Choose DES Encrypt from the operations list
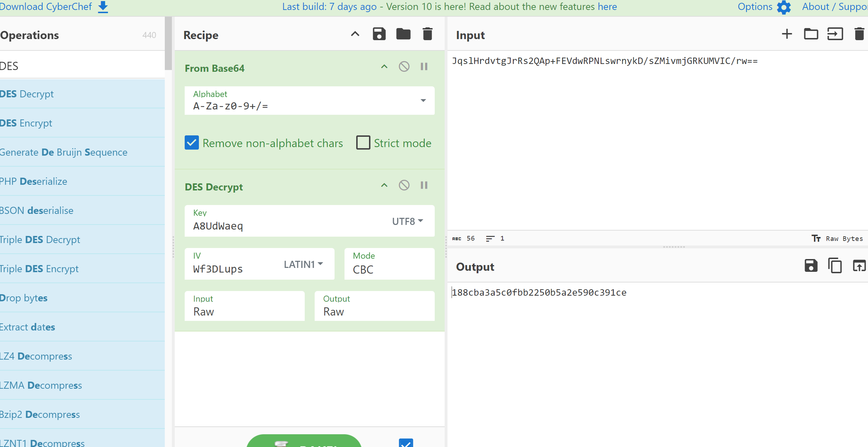Screen dimensions: 868x447 pyautogui.click(x=26, y=123)
